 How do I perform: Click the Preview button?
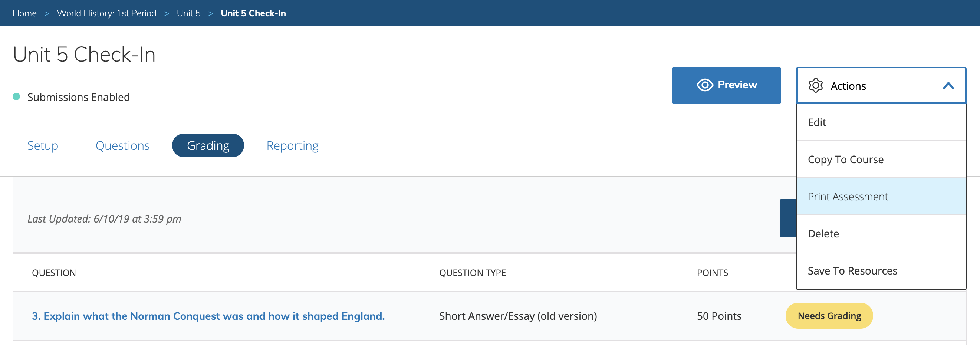tap(726, 85)
